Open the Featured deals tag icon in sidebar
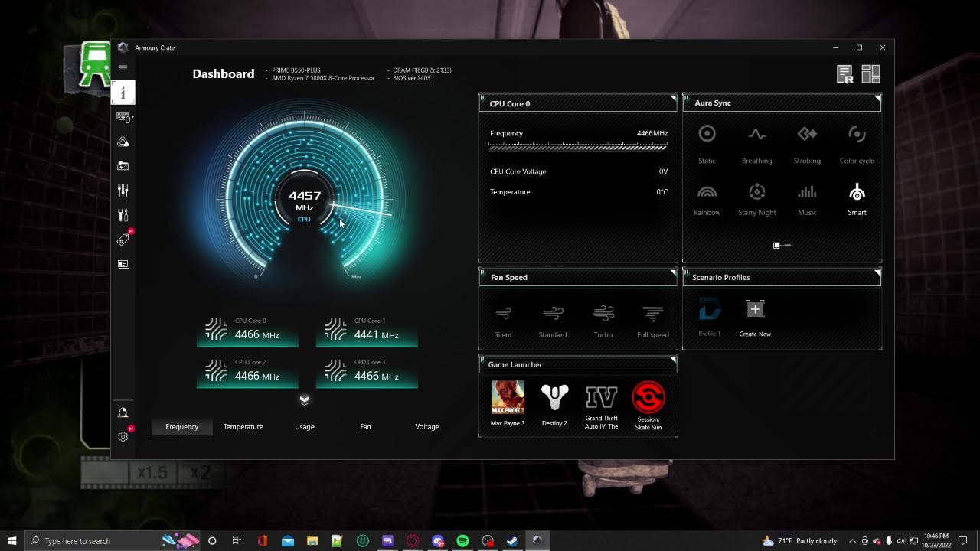 (123, 239)
